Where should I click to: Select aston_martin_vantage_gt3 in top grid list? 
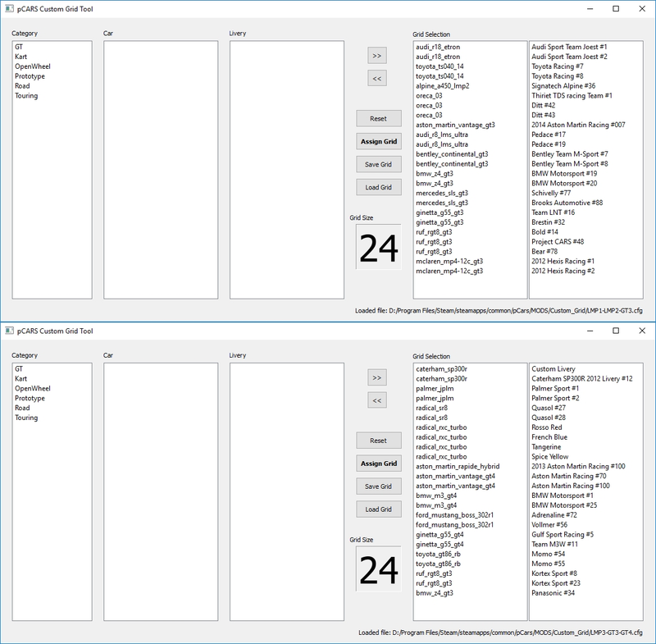point(455,125)
